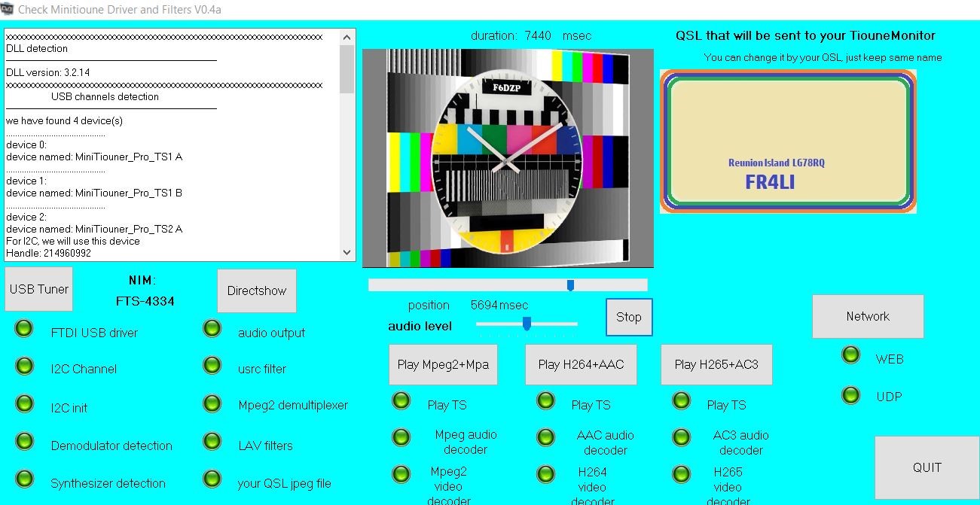Click the 'MiniTiouner_Pro_TS2 A' device line
The height and width of the screenshot is (505, 980).
tap(94, 229)
